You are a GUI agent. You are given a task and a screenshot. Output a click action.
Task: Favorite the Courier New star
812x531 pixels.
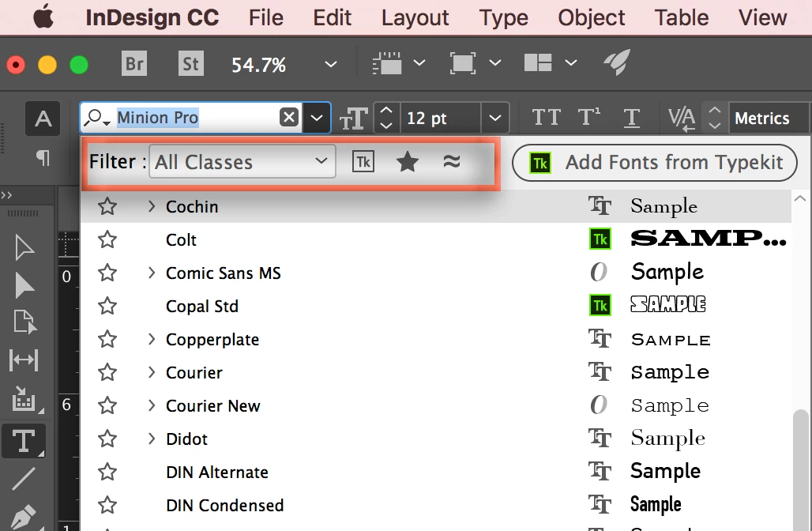(107, 405)
